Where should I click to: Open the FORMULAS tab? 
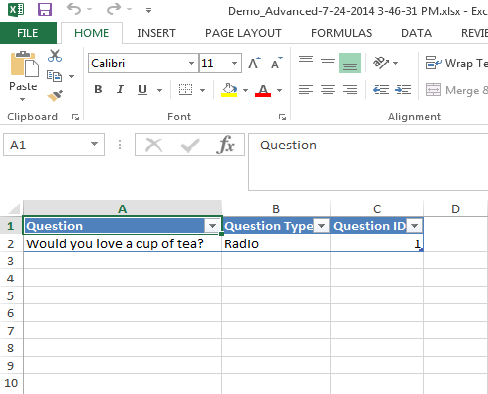(341, 33)
